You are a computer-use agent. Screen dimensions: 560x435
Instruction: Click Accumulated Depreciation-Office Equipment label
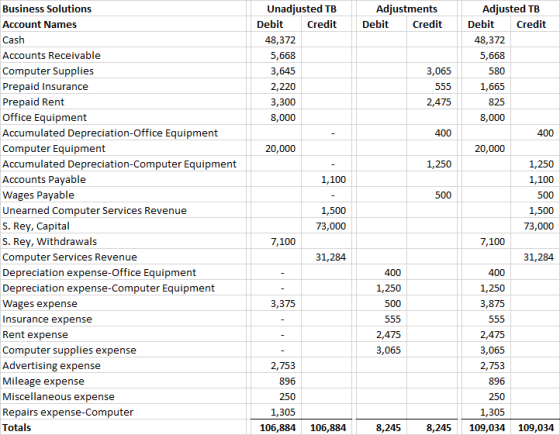click(x=110, y=133)
